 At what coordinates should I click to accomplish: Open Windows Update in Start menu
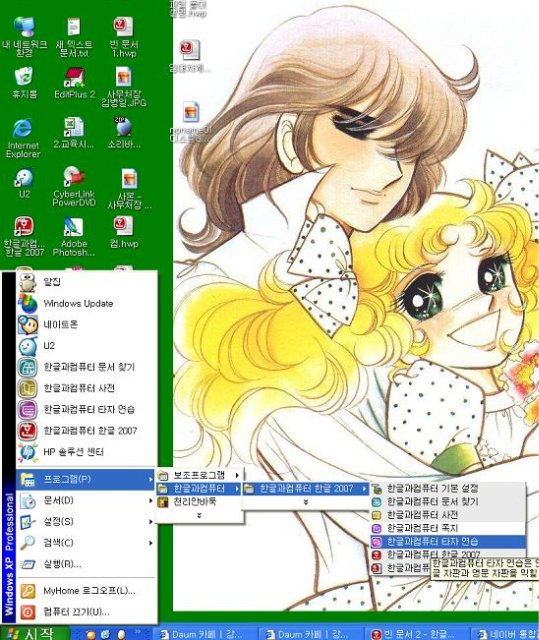[87, 303]
